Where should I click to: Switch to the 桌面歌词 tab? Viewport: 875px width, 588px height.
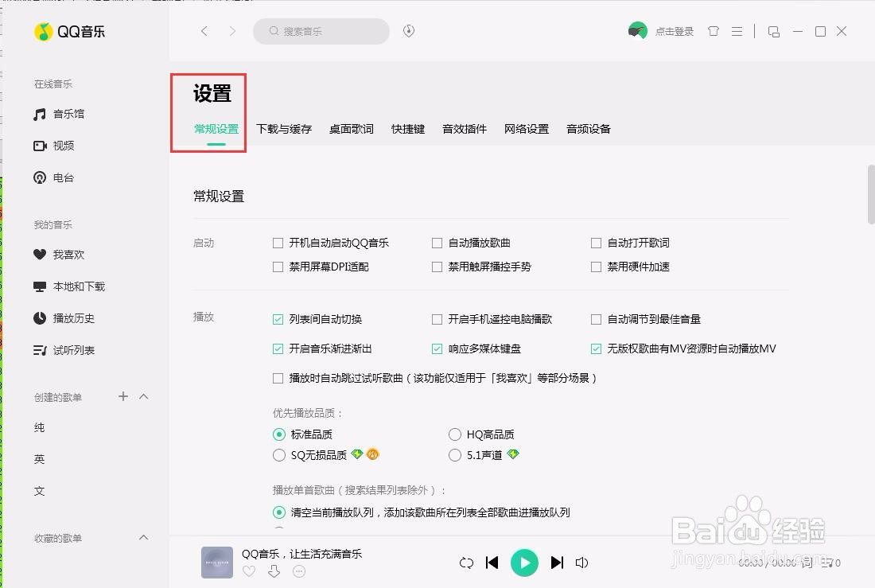(x=351, y=128)
